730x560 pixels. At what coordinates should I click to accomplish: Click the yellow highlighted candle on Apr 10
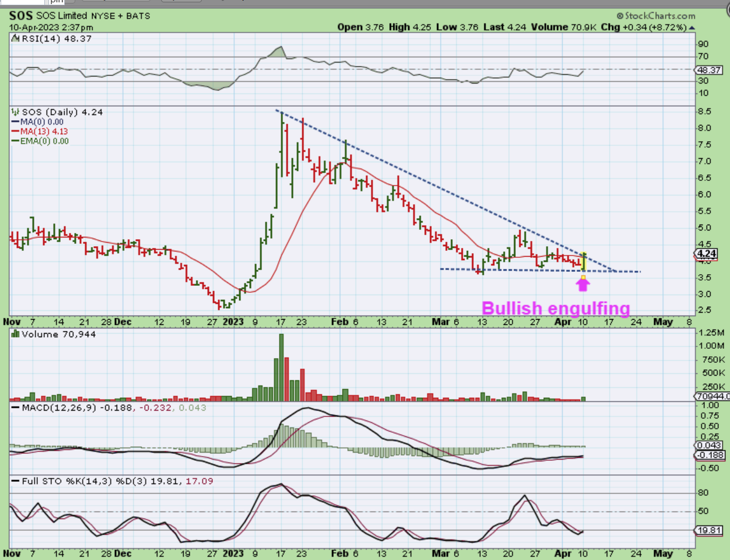(x=584, y=261)
